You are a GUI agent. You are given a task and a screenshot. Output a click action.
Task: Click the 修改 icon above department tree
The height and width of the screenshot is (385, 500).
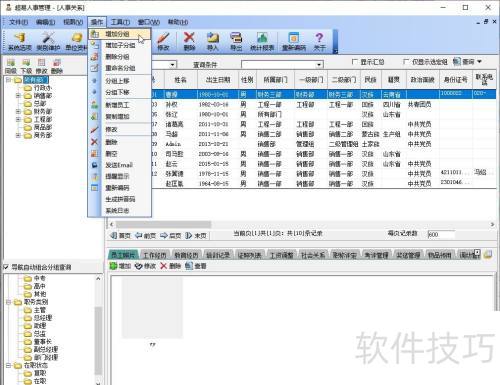click(x=41, y=66)
